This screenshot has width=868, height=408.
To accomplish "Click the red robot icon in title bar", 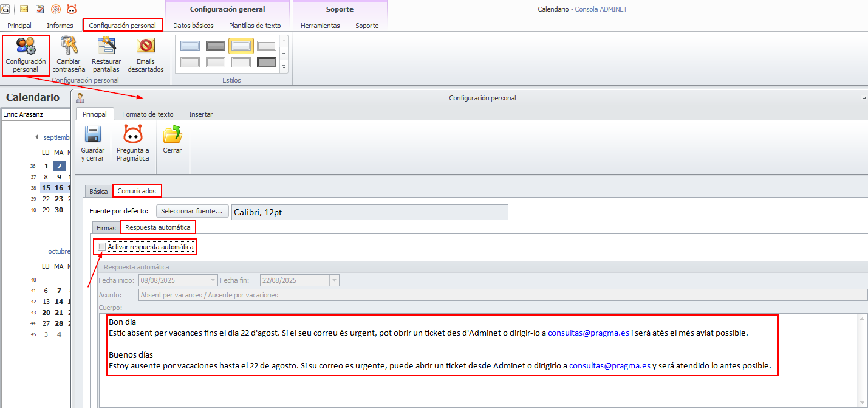I will [x=72, y=9].
